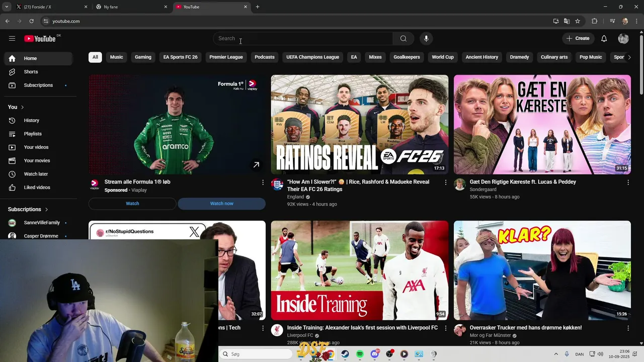This screenshot has height=362, width=644.
Task: Open a new browser tab
Action: [258, 7]
